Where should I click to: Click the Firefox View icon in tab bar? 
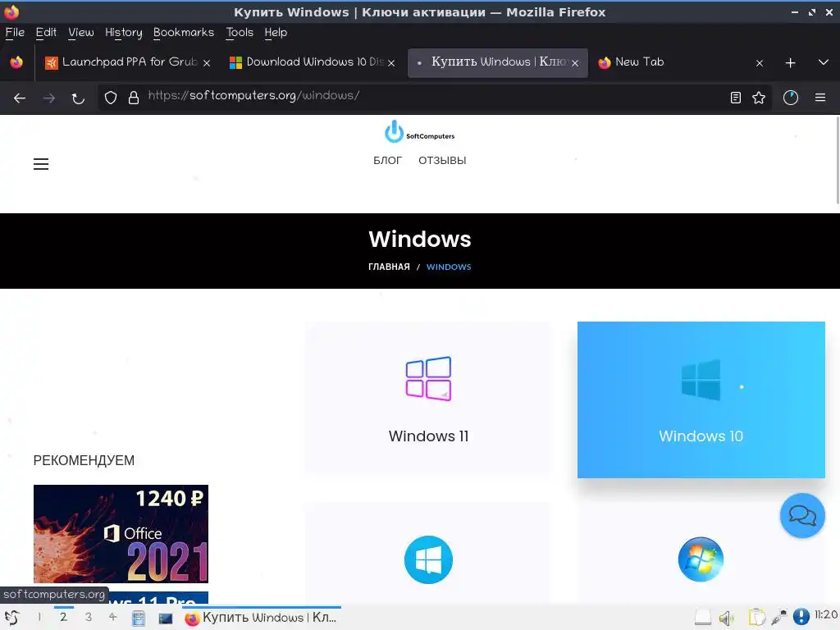(x=16, y=62)
